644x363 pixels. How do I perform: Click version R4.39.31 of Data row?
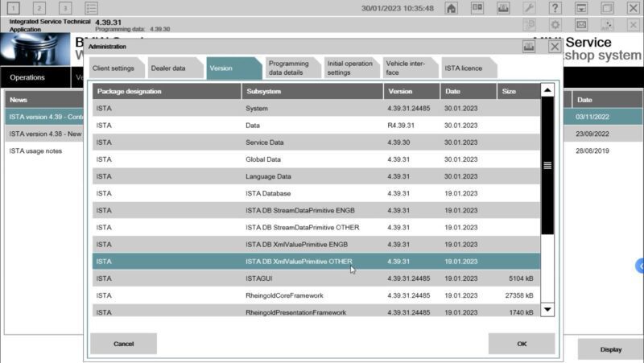point(401,126)
